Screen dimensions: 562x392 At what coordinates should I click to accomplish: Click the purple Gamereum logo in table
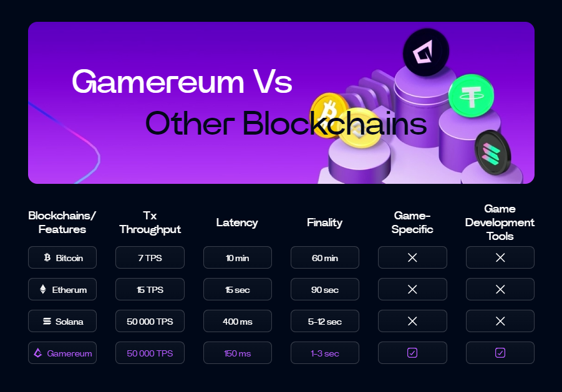point(38,353)
